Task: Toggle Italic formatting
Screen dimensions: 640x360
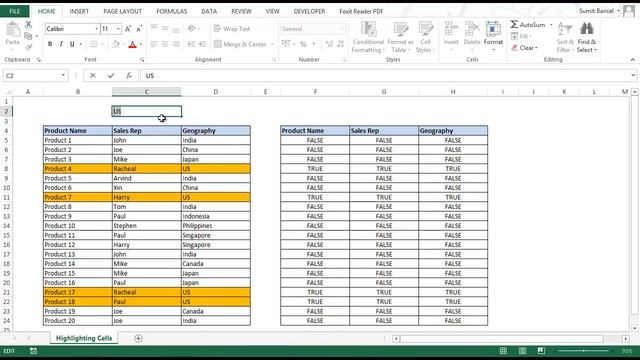Action: click(x=61, y=44)
